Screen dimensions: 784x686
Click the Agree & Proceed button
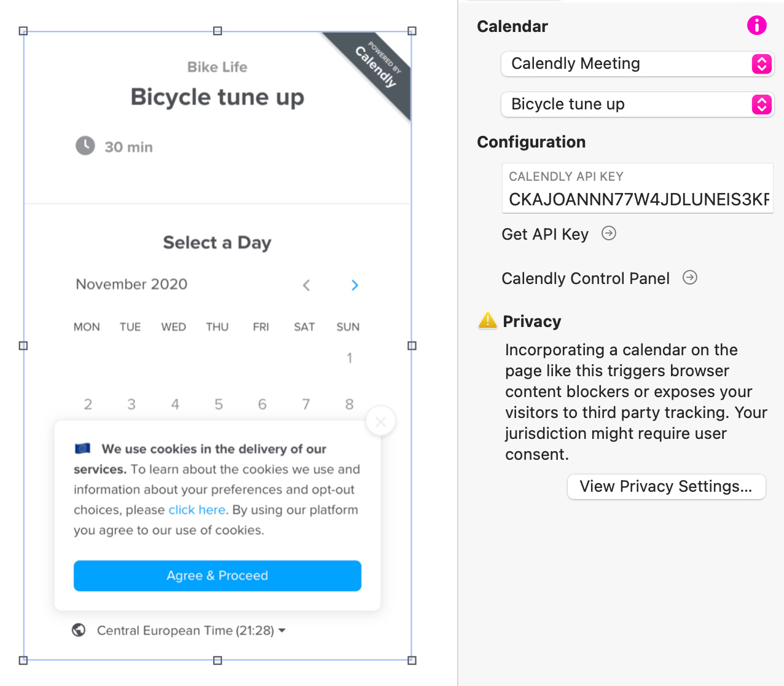[x=218, y=575]
